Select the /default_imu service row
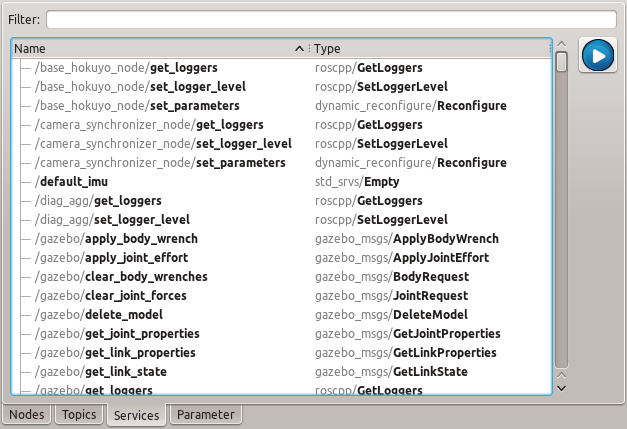This screenshot has height=429, width=627. tap(71, 182)
